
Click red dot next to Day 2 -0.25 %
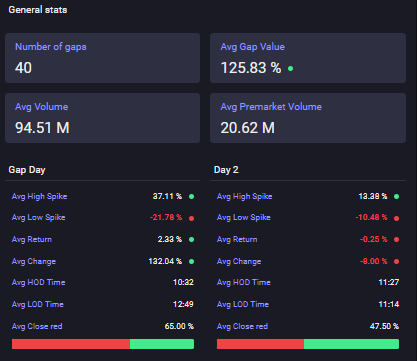[x=397, y=240]
